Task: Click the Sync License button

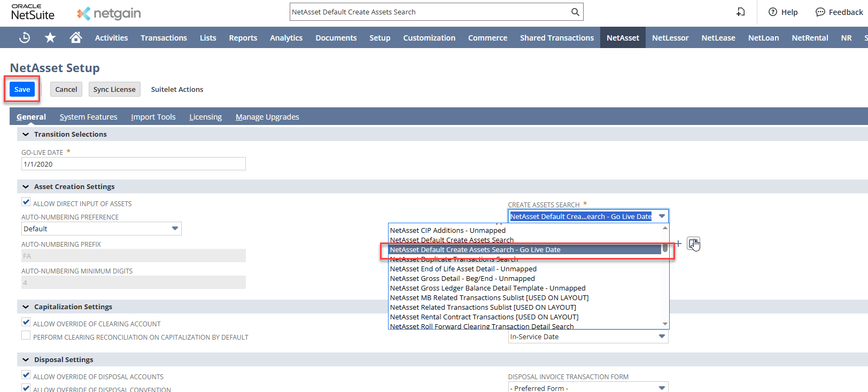Action: tap(114, 89)
